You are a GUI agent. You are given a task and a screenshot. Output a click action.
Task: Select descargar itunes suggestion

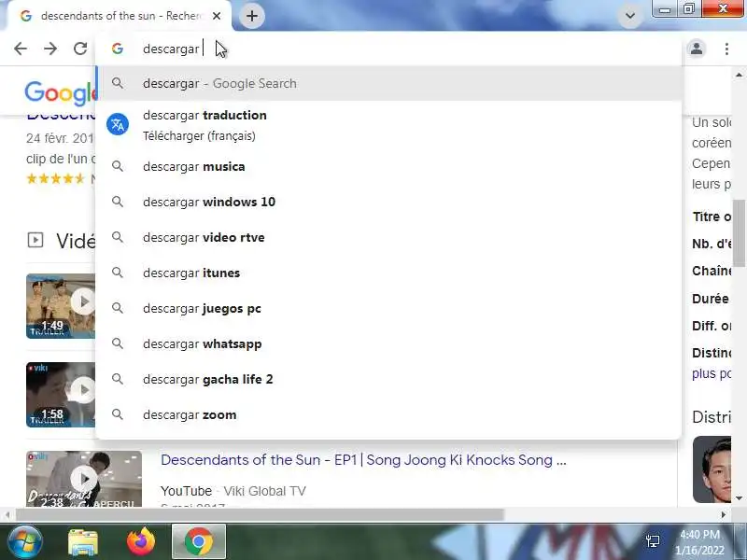388,273
